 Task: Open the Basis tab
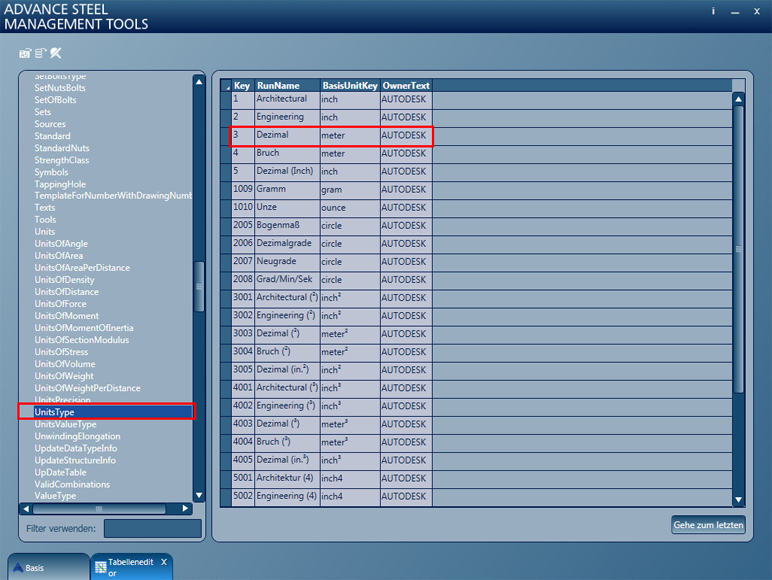pos(48,567)
